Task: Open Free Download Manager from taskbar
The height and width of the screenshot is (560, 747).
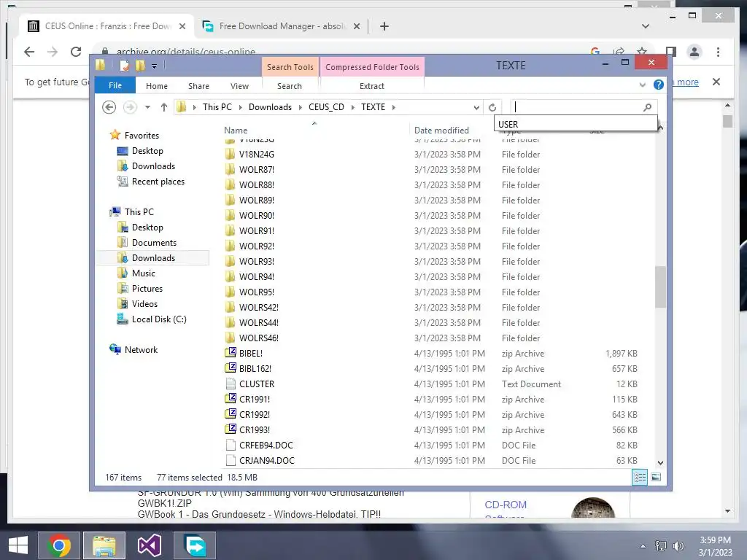Action: point(195,545)
